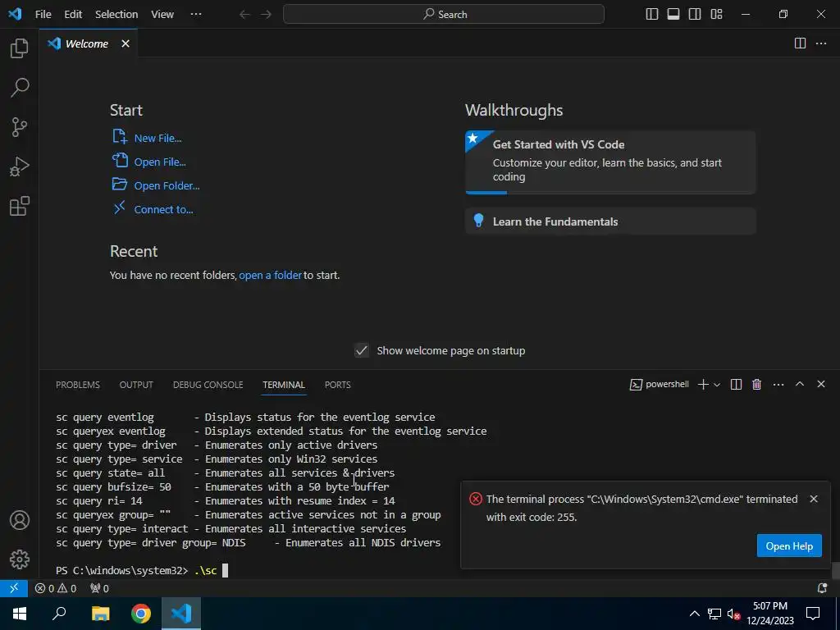Click the 'open a folder' link
The image size is (840, 630).
(271, 276)
